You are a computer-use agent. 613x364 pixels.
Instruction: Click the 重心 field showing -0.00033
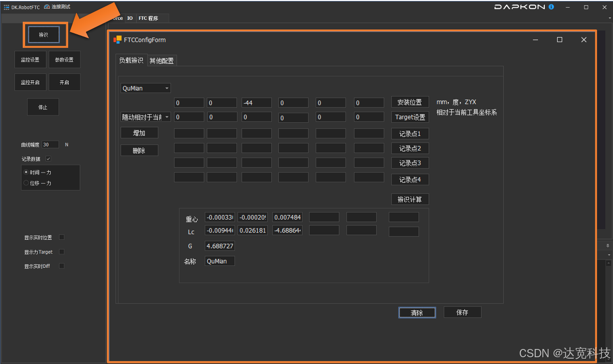pos(220,217)
